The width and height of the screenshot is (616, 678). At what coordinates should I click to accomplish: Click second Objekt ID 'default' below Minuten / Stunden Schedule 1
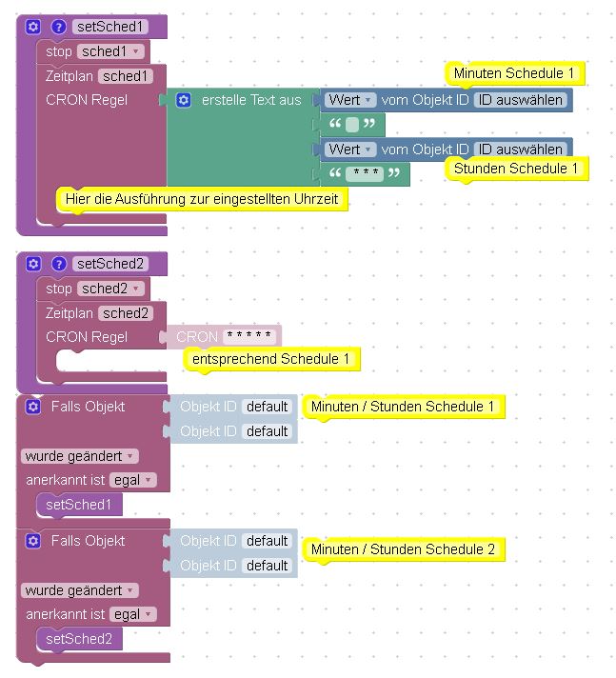(267, 431)
